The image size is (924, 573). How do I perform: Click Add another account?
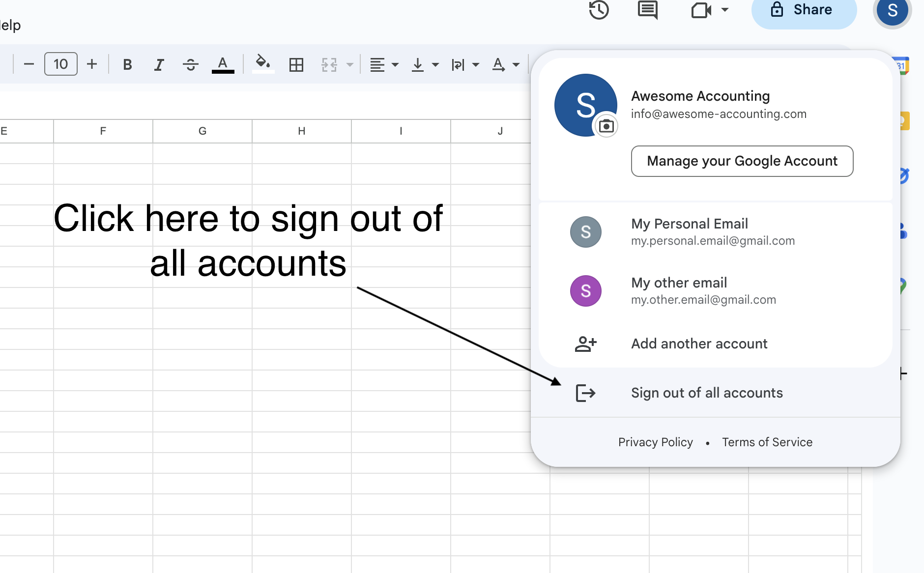(x=716, y=344)
